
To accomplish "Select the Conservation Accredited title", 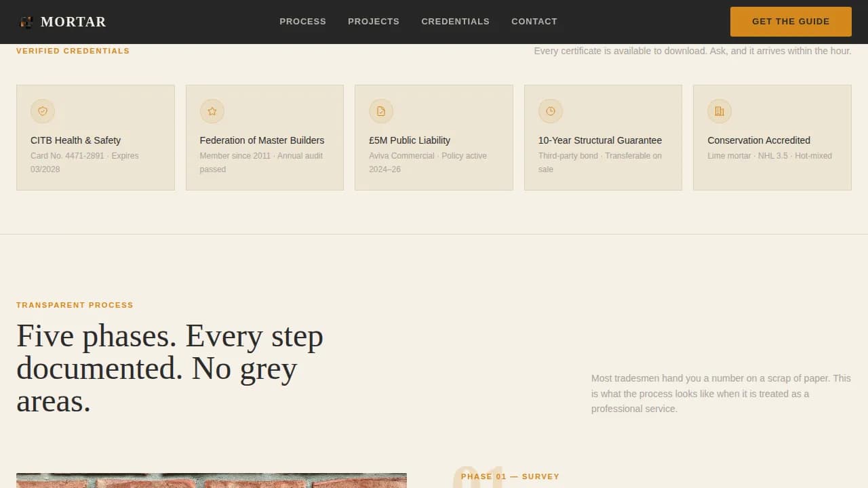I will [759, 140].
